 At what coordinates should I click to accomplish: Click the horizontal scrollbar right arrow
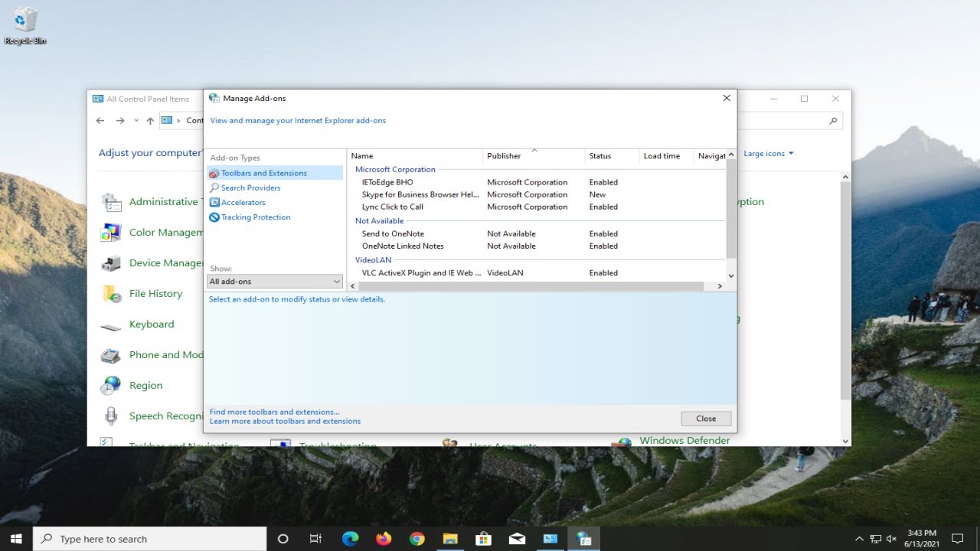(x=719, y=286)
